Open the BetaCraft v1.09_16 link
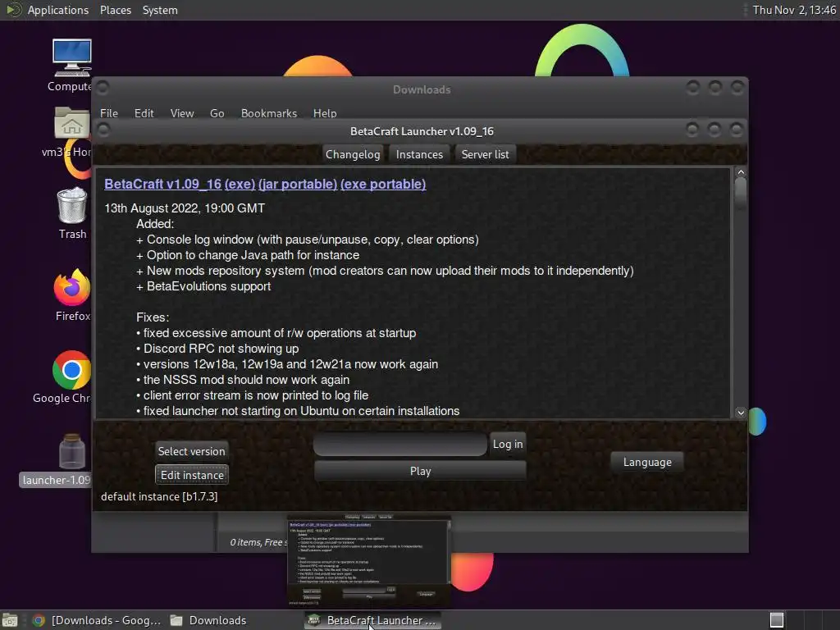This screenshot has width=840, height=630. click(163, 184)
